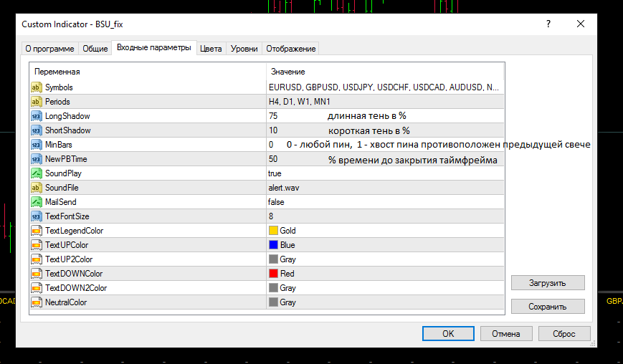Click the boolean icon beside MailSend
This screenshot has height=364, width=623.
(36, 201)
